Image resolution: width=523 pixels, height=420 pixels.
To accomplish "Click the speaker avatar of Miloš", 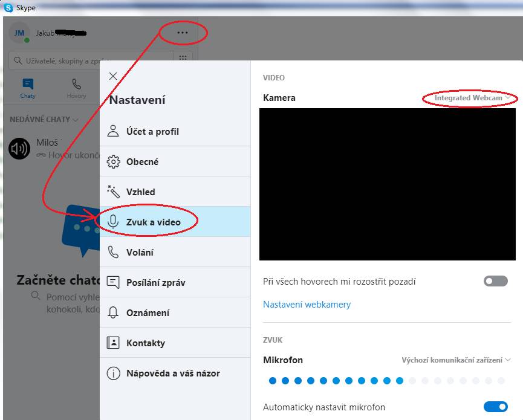I will pyautogui.click(x=19, y=149).
